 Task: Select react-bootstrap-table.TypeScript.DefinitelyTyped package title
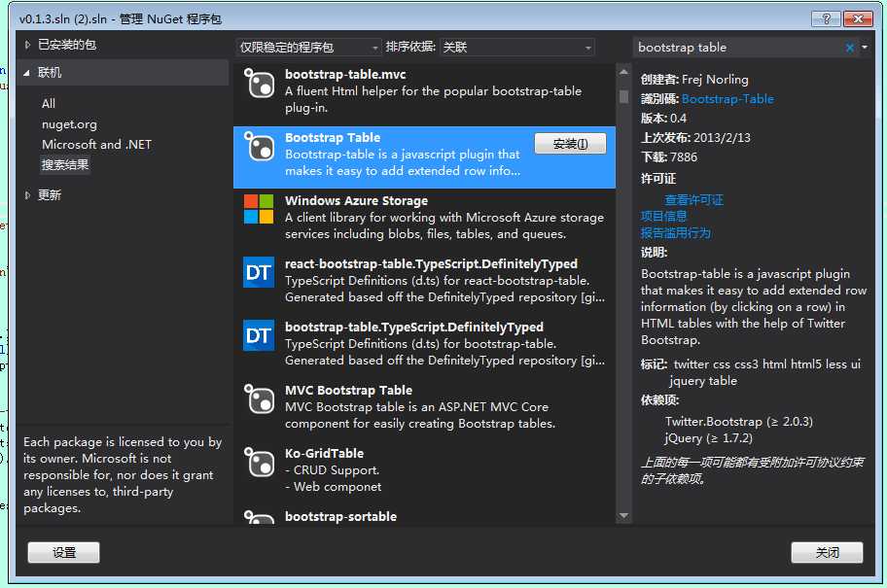pyautogui.click(x=431, y=264)
